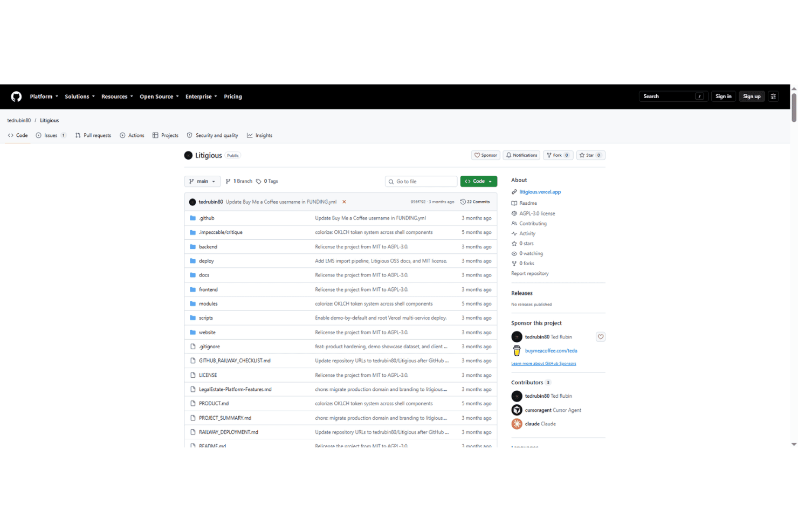Open the appearance settings icon beside Sign up

point(773,96)
